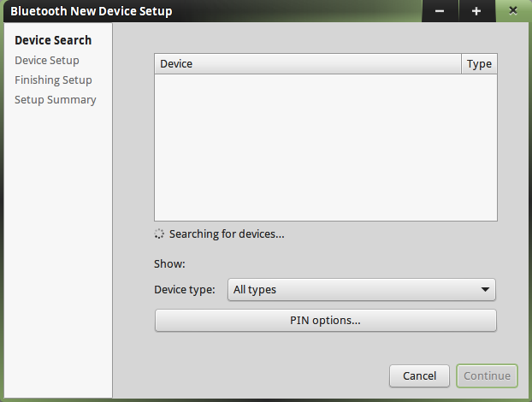Open the Setup Summary step

tap(56, 99)
